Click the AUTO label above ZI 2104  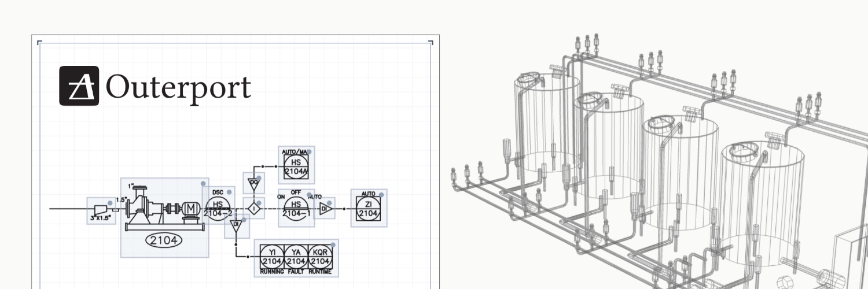[x=369, y=194]
